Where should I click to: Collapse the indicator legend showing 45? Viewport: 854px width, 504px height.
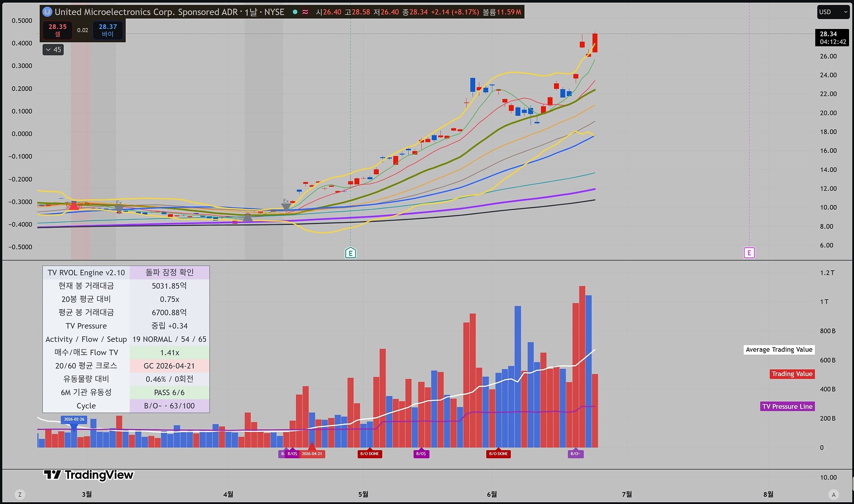pyautogui.click(x=53, y=50)
